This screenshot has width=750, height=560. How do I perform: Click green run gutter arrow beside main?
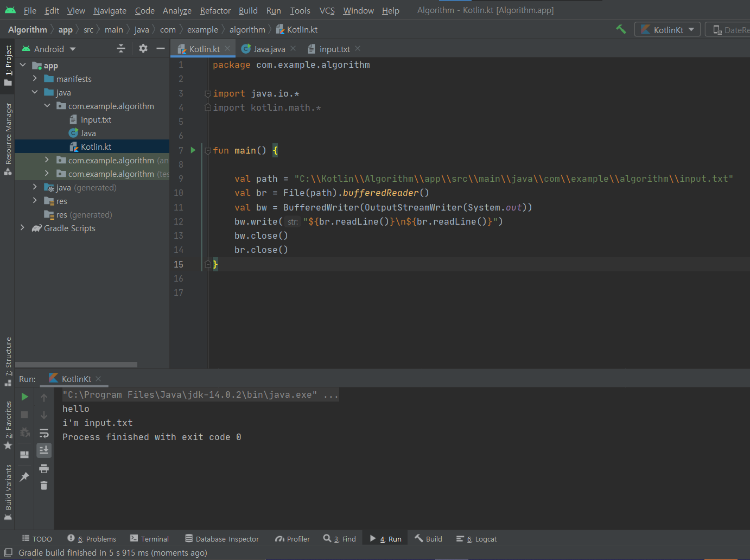pyautogui.click(x=193, y=150)
